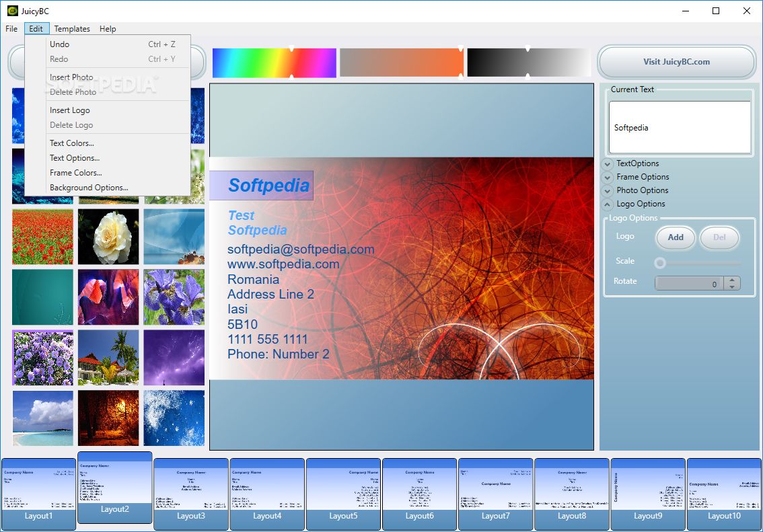Choose the blue frost splash background

[174, 418]
